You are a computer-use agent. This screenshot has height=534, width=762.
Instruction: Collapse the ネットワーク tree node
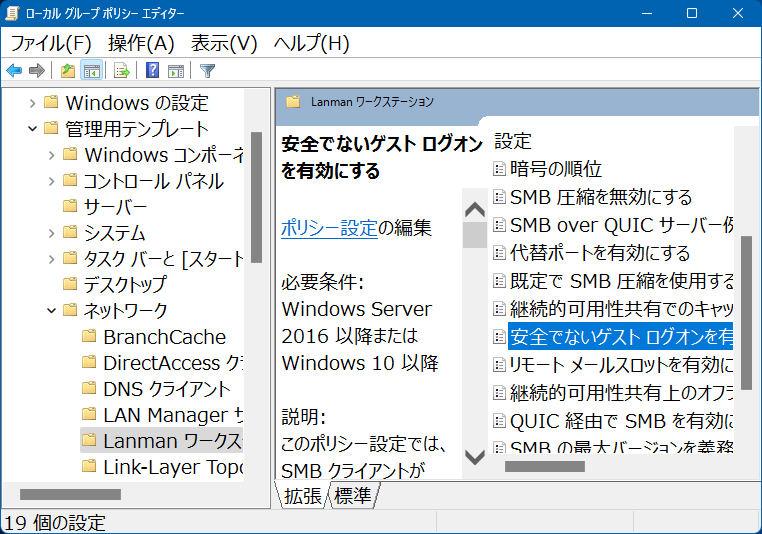pyautogui.click(x=51, y=311)
